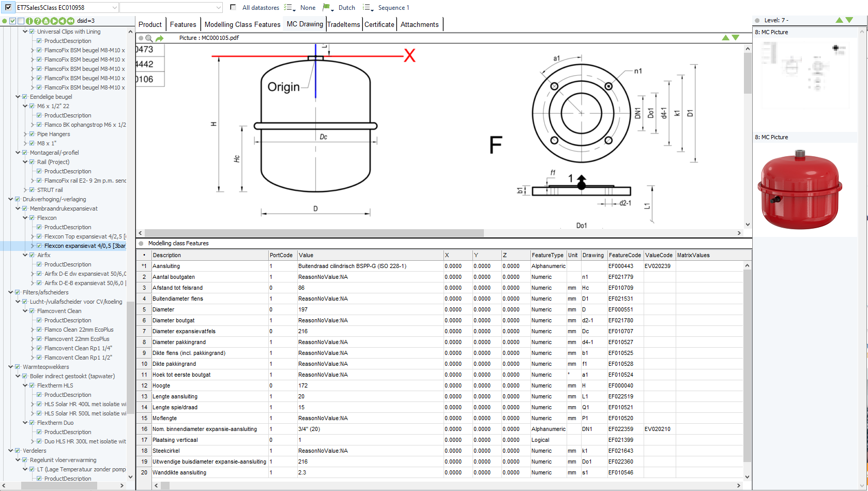Click the green info icon in tree toolbar
This screenshot has width=868, height=491.
point(29,21)
